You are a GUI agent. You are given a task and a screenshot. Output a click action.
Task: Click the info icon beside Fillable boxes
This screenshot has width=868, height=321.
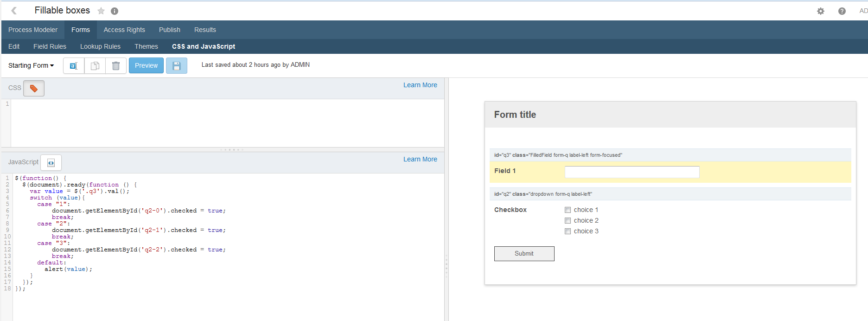click(x=115, y=11)
